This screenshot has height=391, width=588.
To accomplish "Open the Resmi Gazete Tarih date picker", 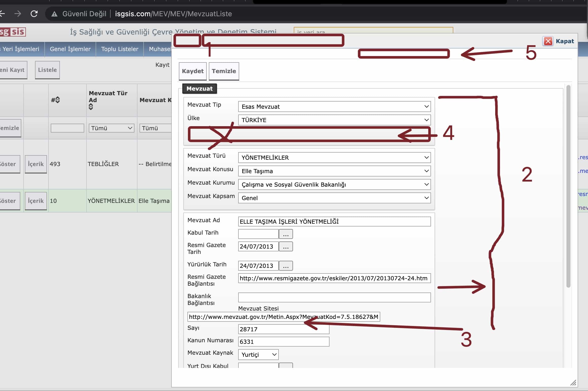I will pyautogui.click(x=286, y=247).
